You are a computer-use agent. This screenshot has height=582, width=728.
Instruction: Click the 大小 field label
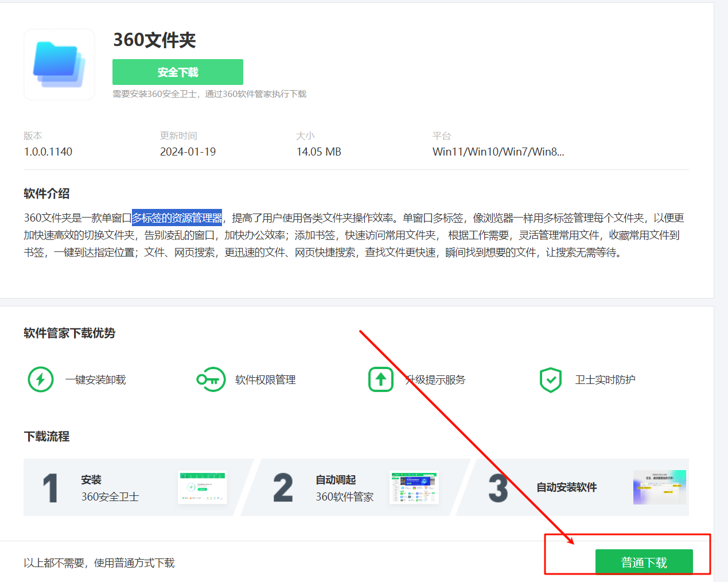[x=305, y=135]
